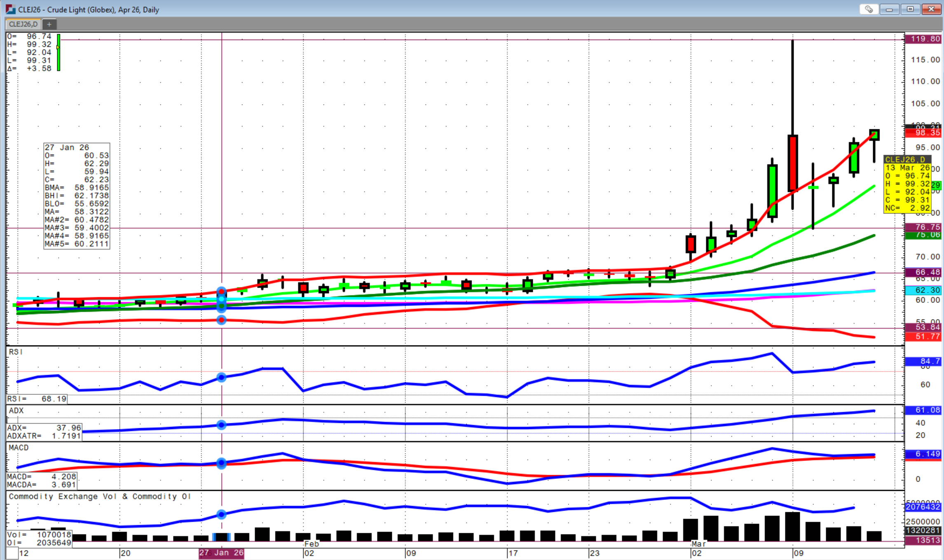Image resolution: width=944 pixels, height=560 pixels.
Task: Click the green last-bar indicator beside OHLC values
Action: click(59, 52)
